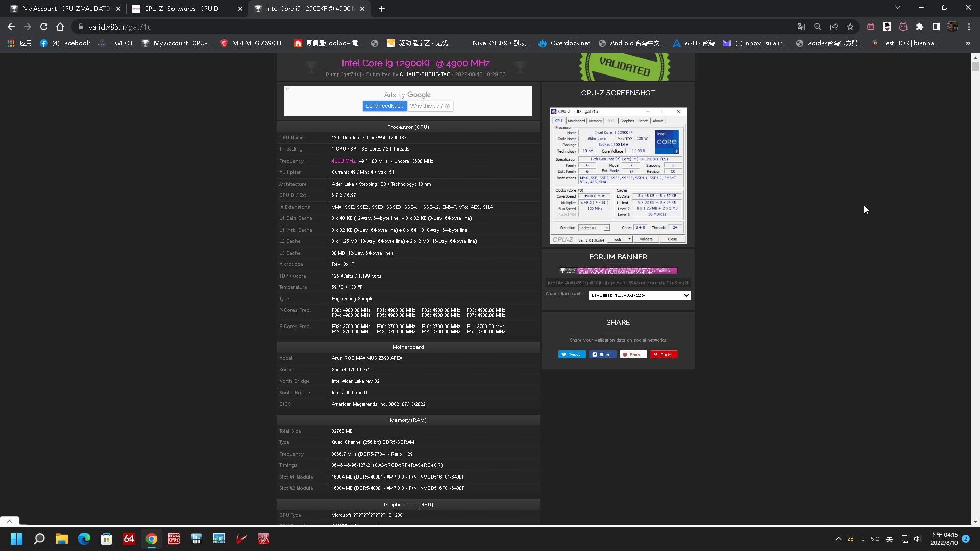Open the volume speaker tray icon
The image size is (980, 551).
tap(918, 539)
